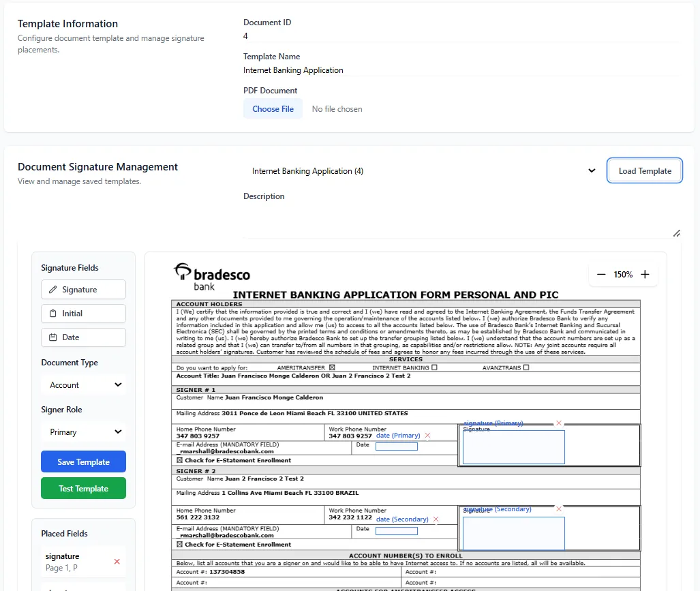Click Load Template

[x=644, y=170]
